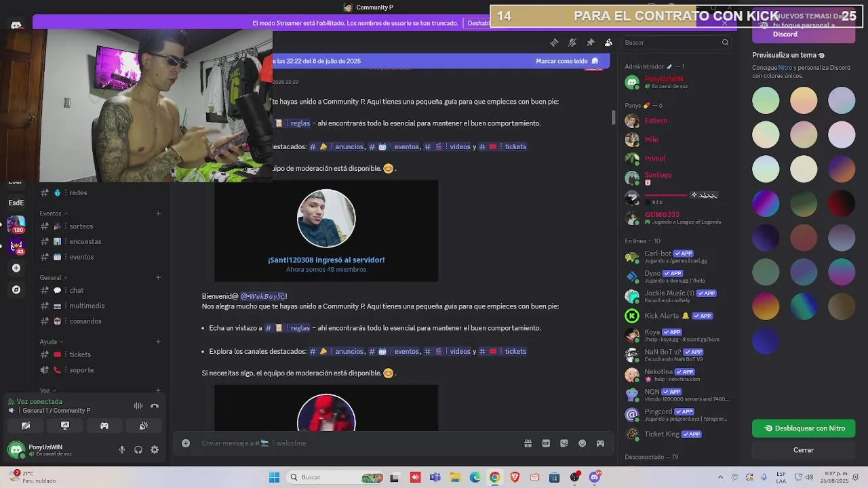This screenshot has width=868, height=488.
Task: Disconnect from voice with hang-up icon
Action: coord(155,406)
